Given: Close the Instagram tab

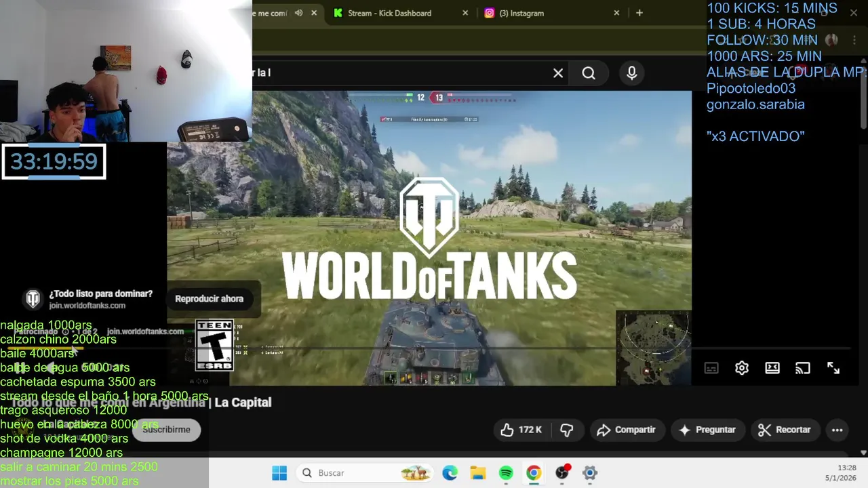Looking at the screenshot, I should pyautogui.click(x=616, y=13).
